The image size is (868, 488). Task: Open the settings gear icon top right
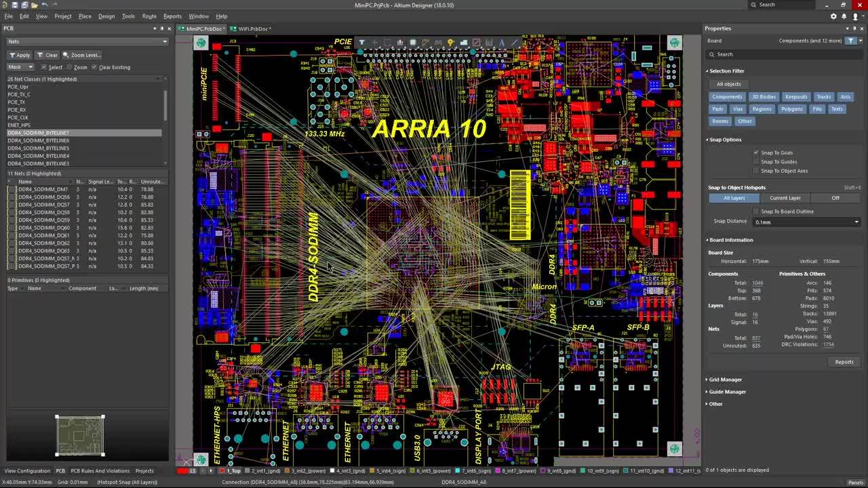pyautogui.click(x=833, y=16)
